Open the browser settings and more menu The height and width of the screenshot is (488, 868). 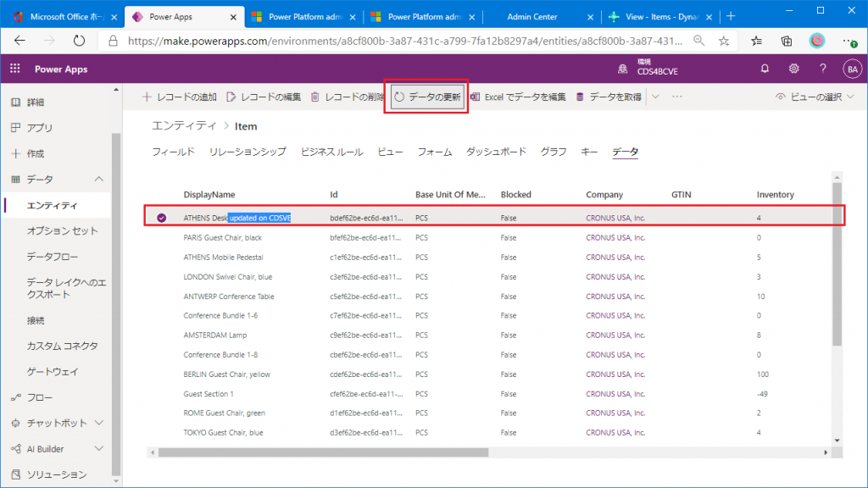(x=849, y=41)
